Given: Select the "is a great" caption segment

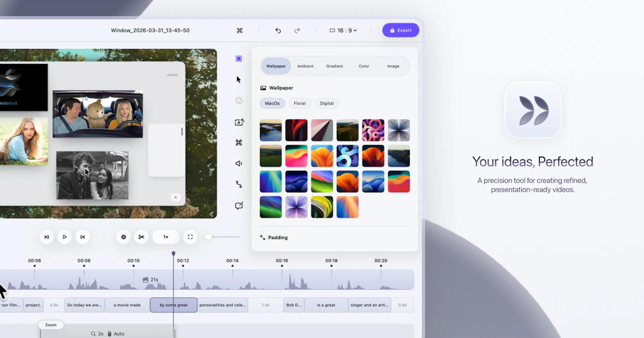Looking at the screenshot, I should point(326,305).
